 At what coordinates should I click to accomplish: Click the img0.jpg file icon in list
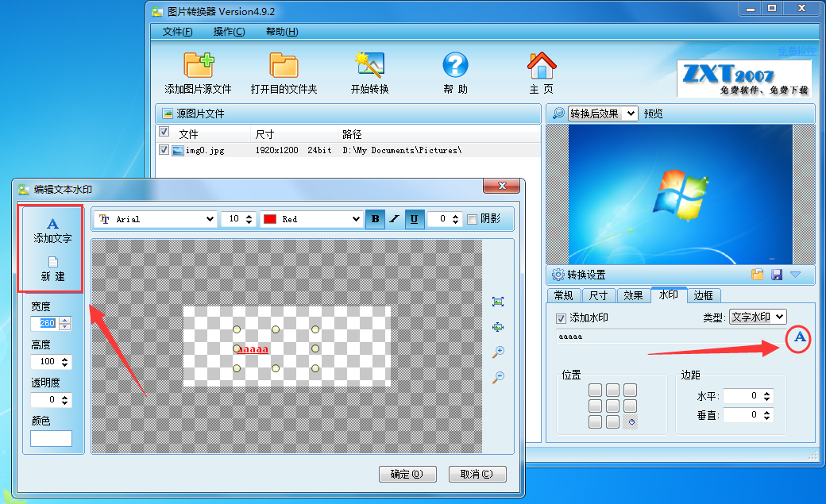(178, 151)
